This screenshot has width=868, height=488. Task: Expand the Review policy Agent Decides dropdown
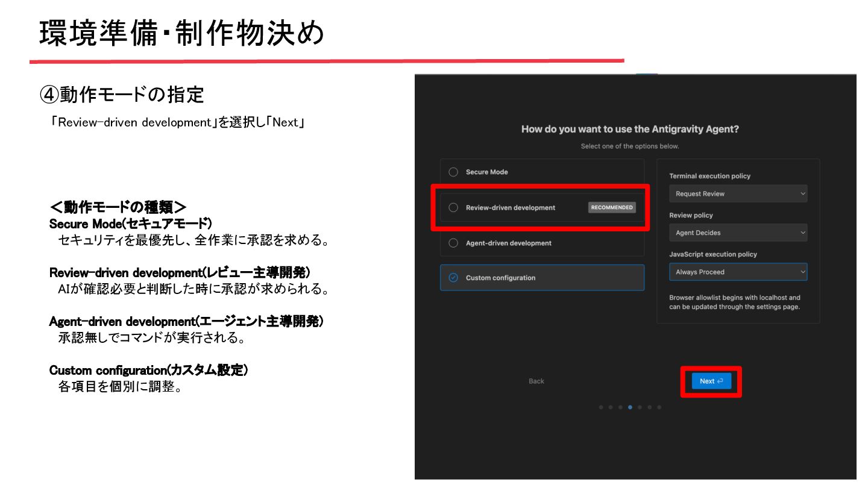(738, 233)
